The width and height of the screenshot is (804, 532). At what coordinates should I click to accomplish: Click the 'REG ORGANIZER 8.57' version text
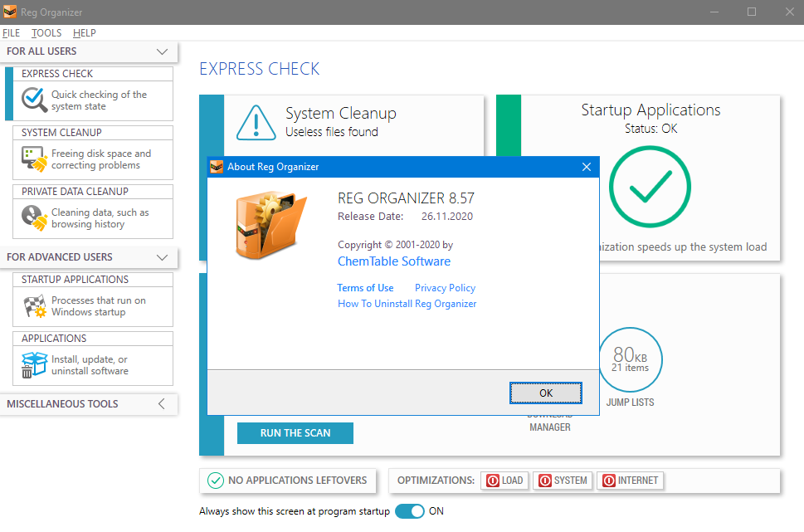pyautogui.click(x=406, y=198)
